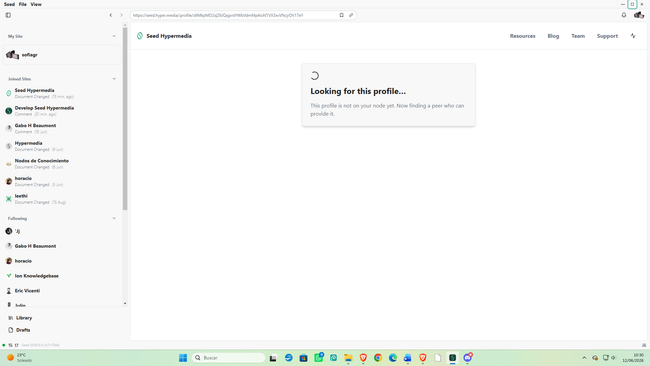Viewport: 650px width, 366px height.
Task: Go to Support page
Action: [x=607, y=36]
